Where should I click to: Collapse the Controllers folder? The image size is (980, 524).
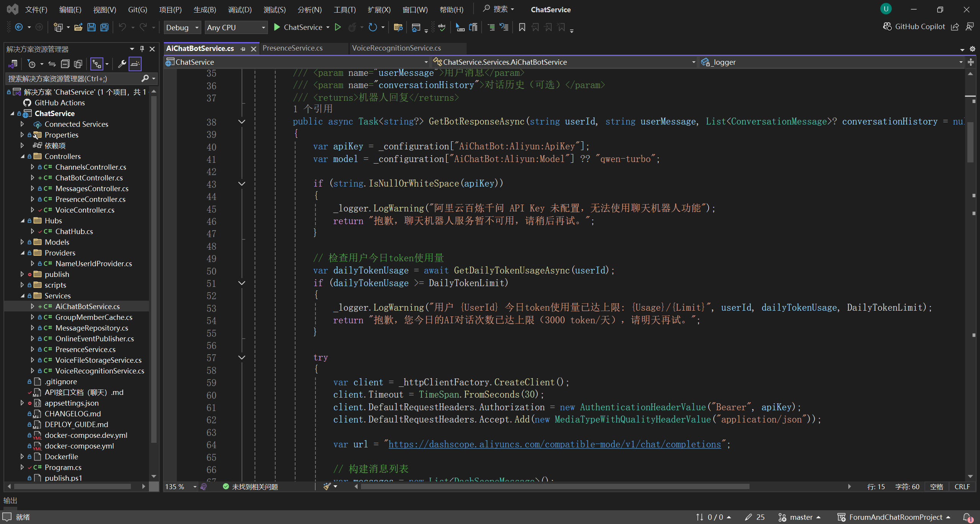[x=22, y=156]
